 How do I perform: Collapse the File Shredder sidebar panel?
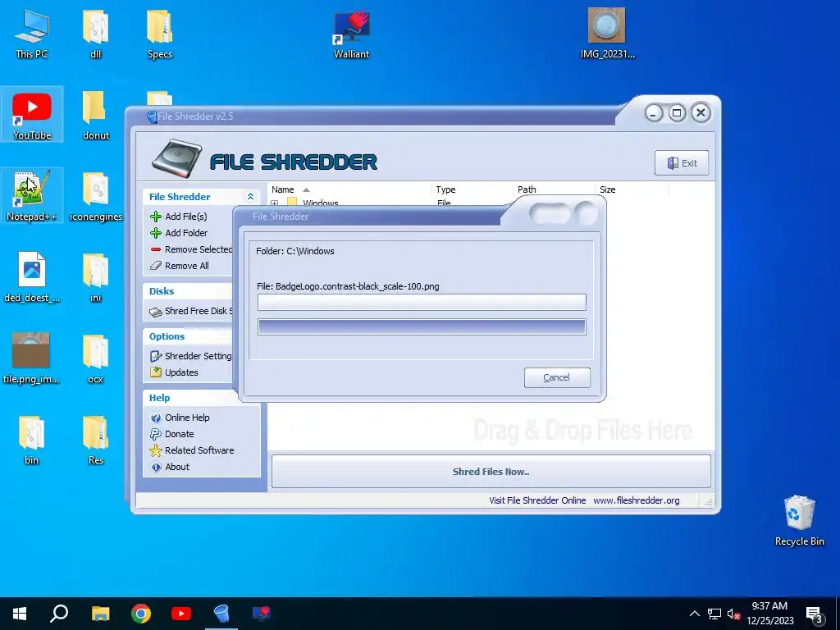250,197
